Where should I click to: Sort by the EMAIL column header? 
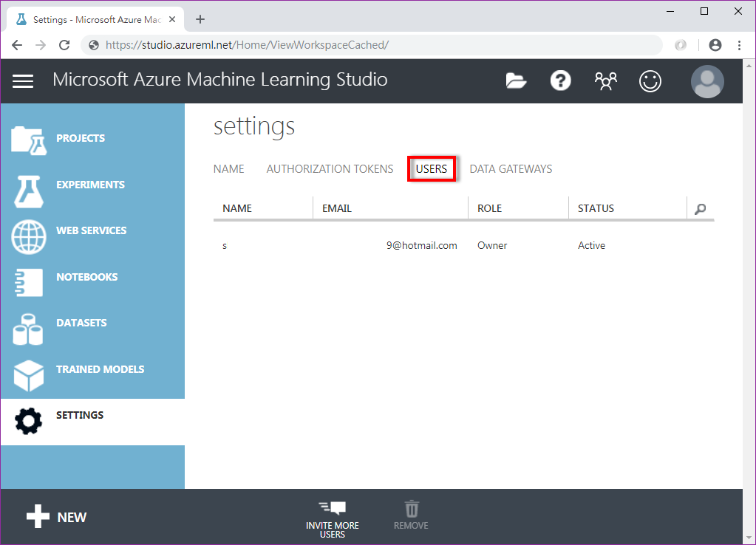click(x=337, y=208)
